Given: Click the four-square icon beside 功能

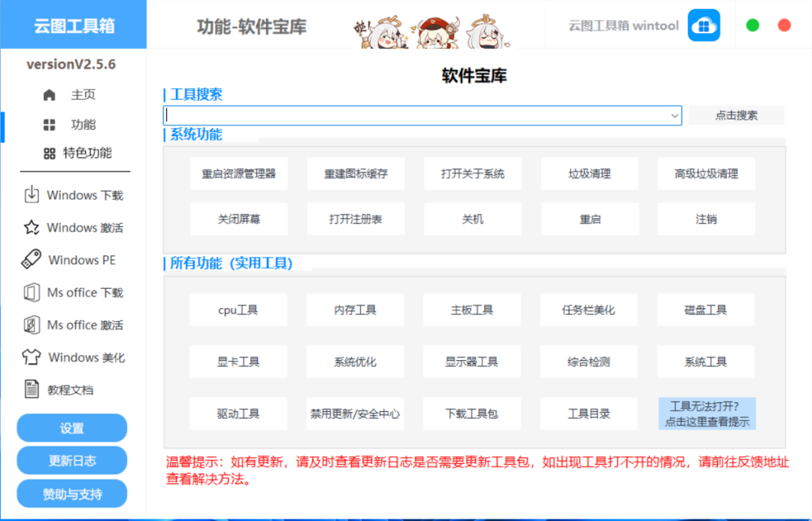Looking at the screenshot, I should 49,125.
